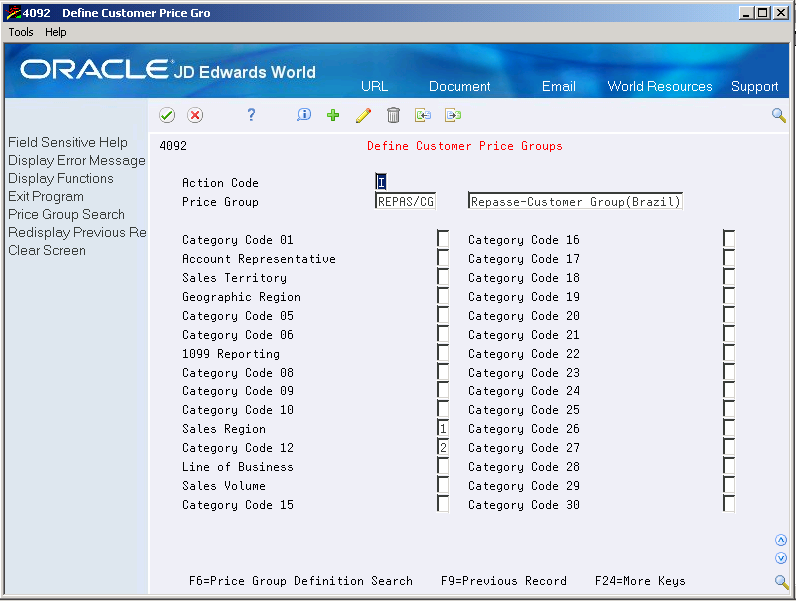Viewport: 796px width, 601px height.
Task: Click the green plus add icon
Action: [x=333, y=115]
